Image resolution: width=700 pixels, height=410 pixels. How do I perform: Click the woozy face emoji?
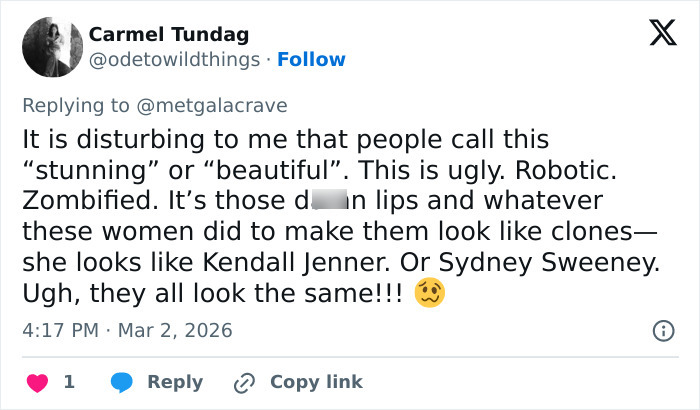tap(430, 293)
